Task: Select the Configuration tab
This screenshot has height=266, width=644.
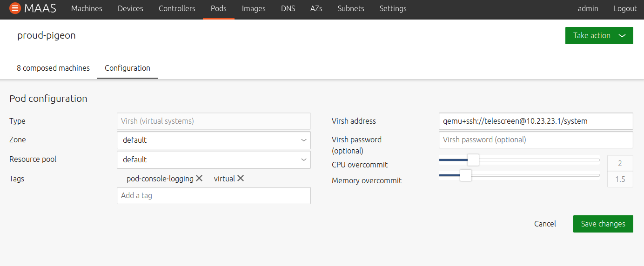Action: click(127, 68)
